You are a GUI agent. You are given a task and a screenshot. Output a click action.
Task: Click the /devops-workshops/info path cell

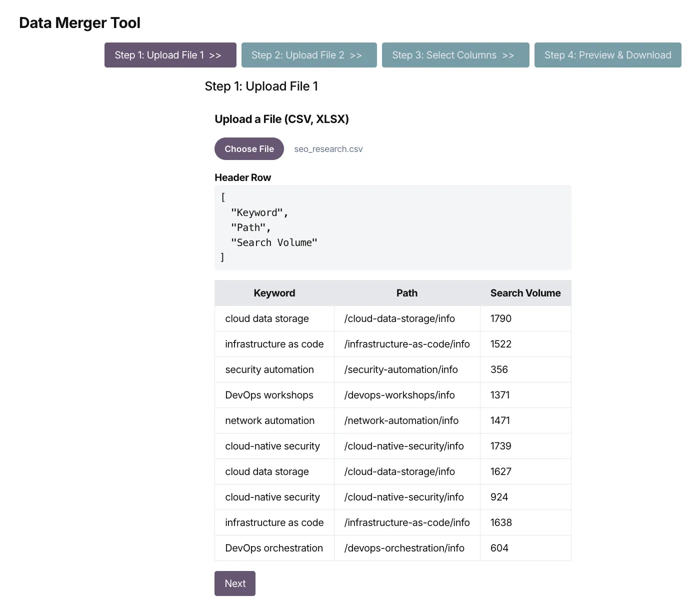(407, 395)
